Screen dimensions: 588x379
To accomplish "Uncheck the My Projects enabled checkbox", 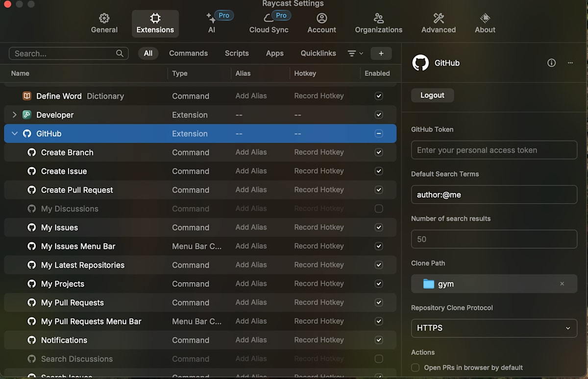I will (x=378, y=284).
